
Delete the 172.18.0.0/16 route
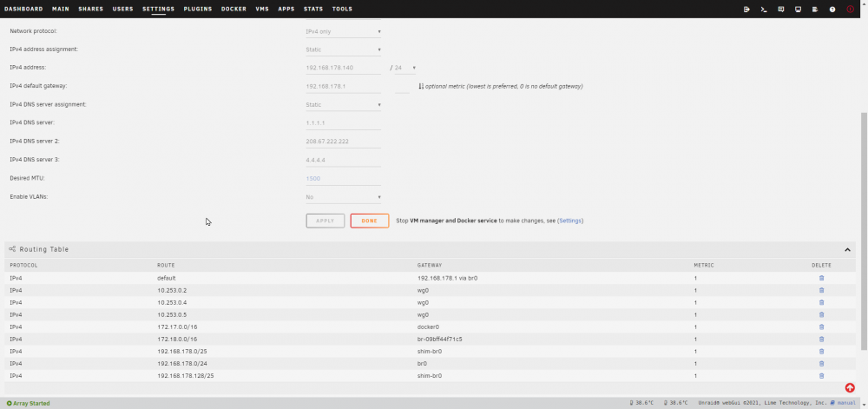tap(821, 339)
